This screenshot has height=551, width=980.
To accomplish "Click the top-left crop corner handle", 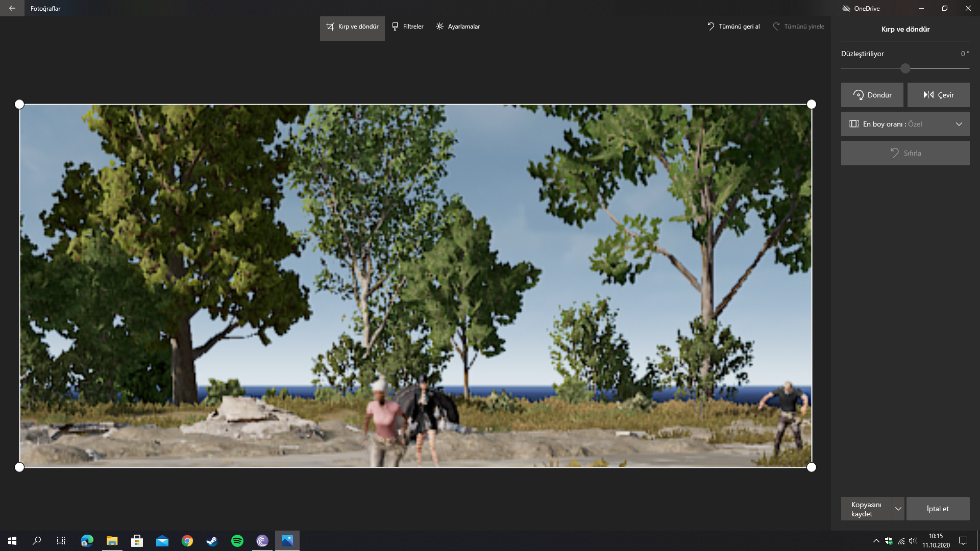I will click(19, 105).
